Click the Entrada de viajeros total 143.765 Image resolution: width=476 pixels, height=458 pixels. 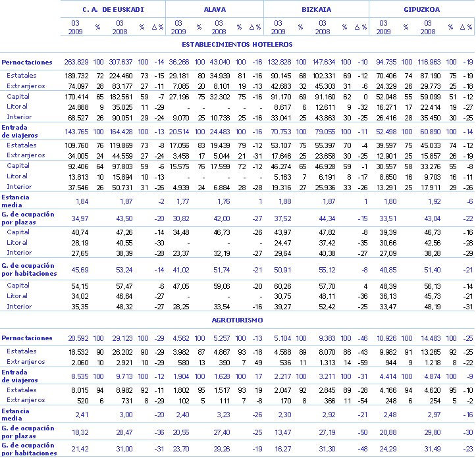pyautogui.click(x=76, y=132)
